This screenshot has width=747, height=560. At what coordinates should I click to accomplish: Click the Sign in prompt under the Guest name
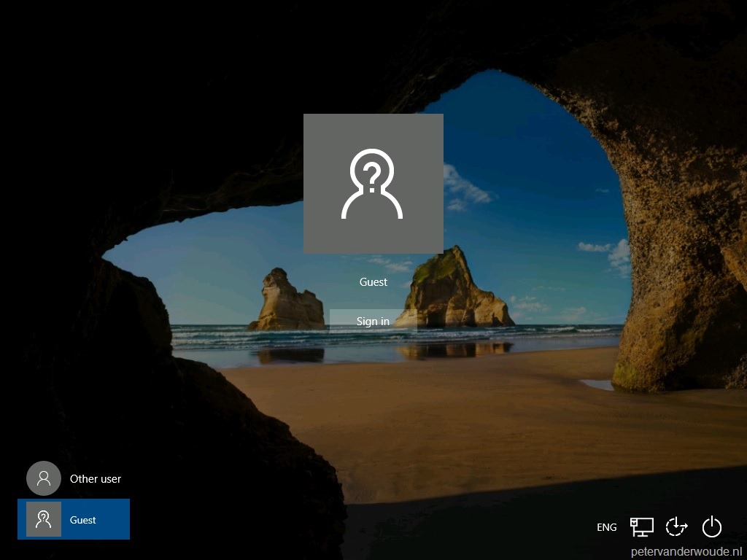coord(373,321)
